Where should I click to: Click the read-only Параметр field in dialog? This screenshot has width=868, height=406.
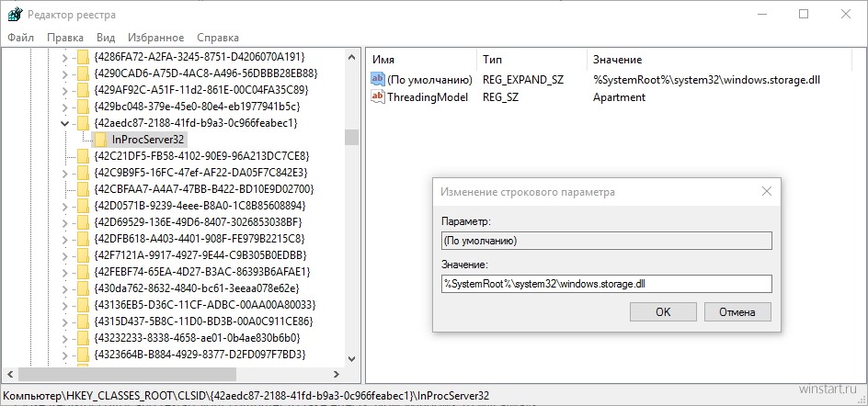(606, 241)
